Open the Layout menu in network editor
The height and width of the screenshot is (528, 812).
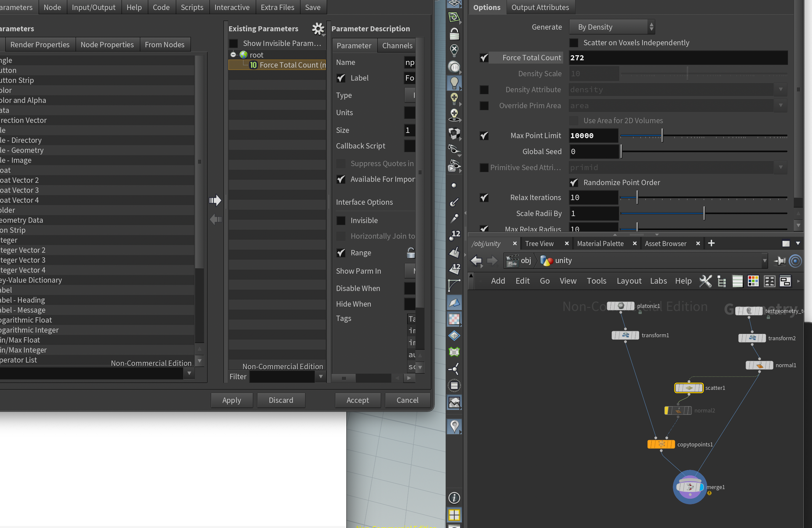(x=629, y=281)
